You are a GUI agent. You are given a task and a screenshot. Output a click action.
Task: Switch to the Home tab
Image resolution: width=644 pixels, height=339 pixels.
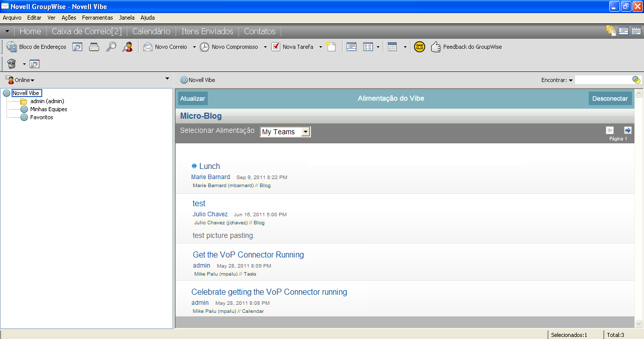[30, 31]
